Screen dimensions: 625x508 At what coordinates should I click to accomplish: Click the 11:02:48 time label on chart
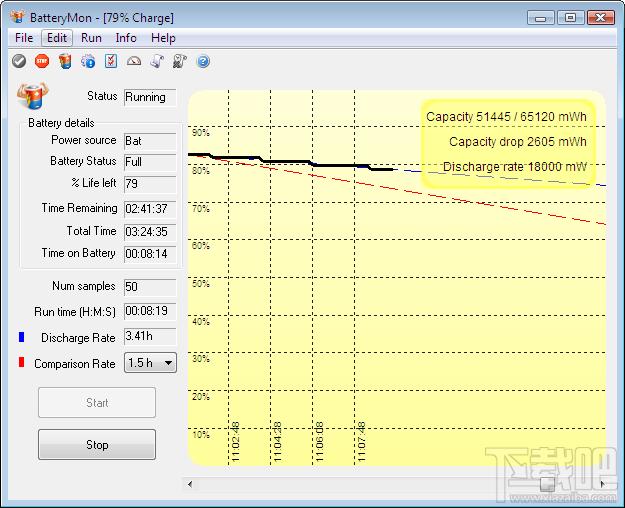[x=236, y=441]
